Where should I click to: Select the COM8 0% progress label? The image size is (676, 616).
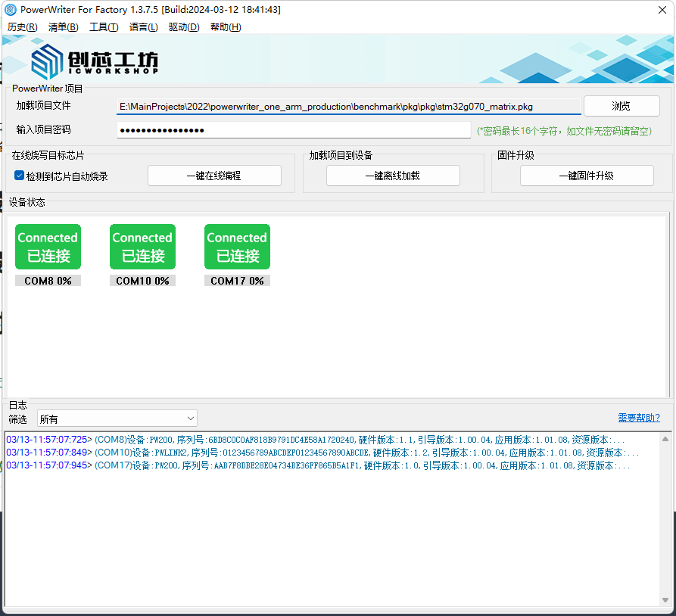click(47, 280)
